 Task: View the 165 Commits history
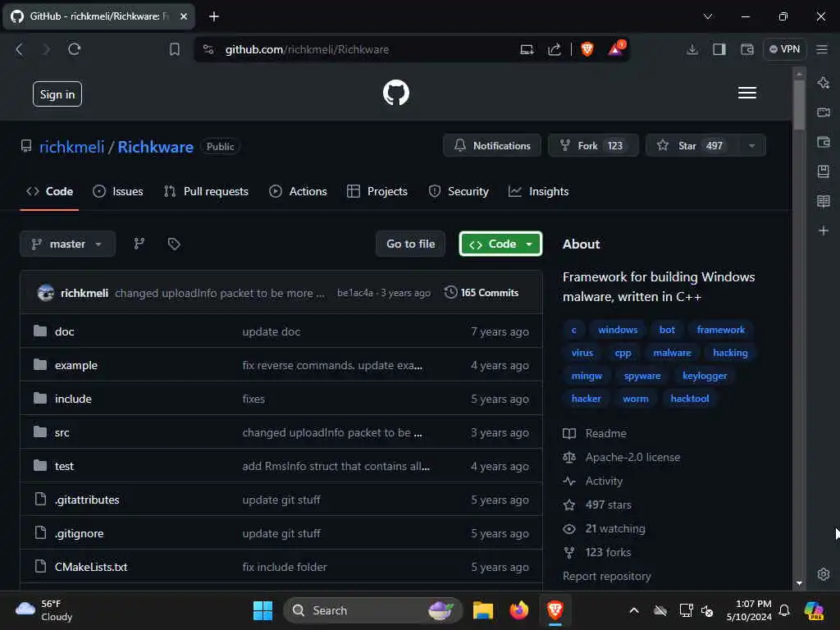(x=482, y=293)
